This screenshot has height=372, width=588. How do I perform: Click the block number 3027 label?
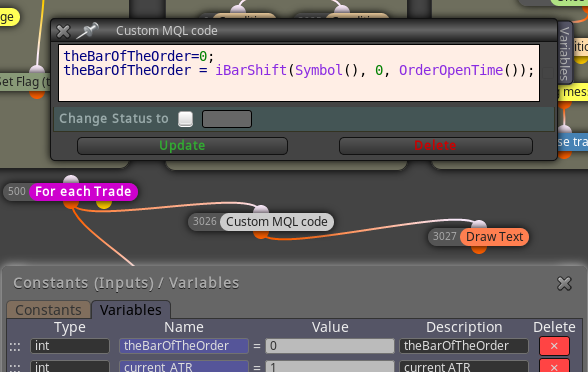(x=444, y=236)
